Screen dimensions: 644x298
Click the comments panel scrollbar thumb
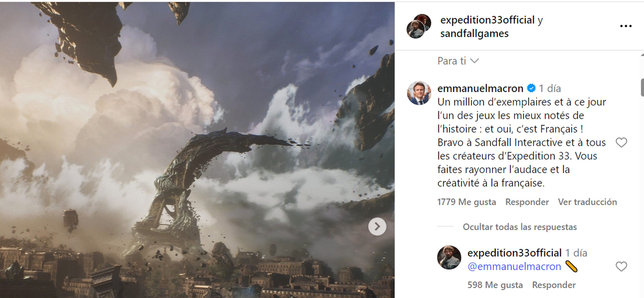(x=642, y=87)
